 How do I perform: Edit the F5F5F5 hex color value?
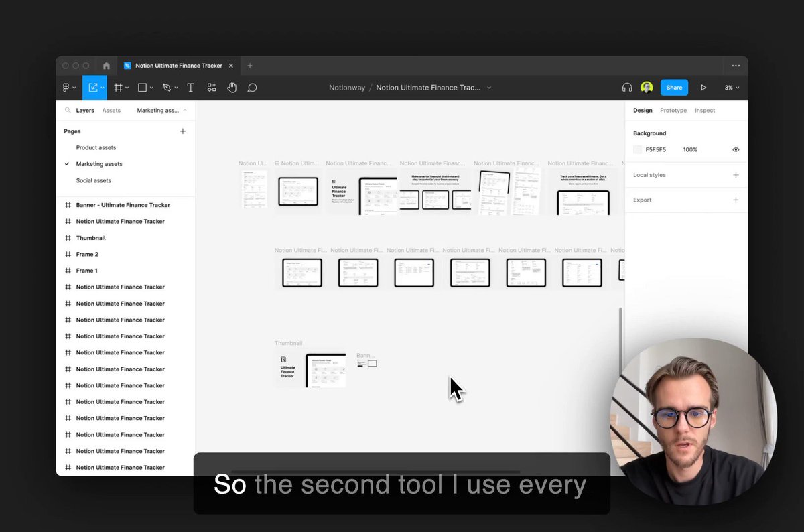pyautogui.click(x=656, y=150)
